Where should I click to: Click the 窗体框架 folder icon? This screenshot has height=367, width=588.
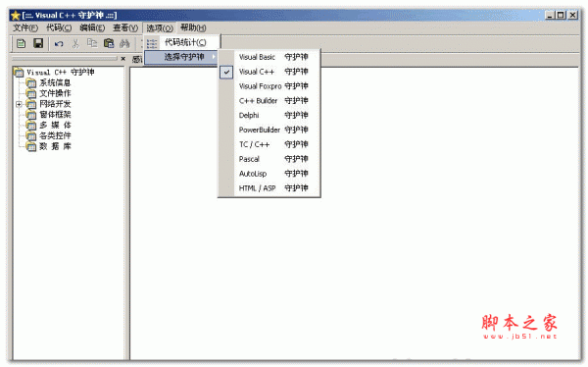31,115
